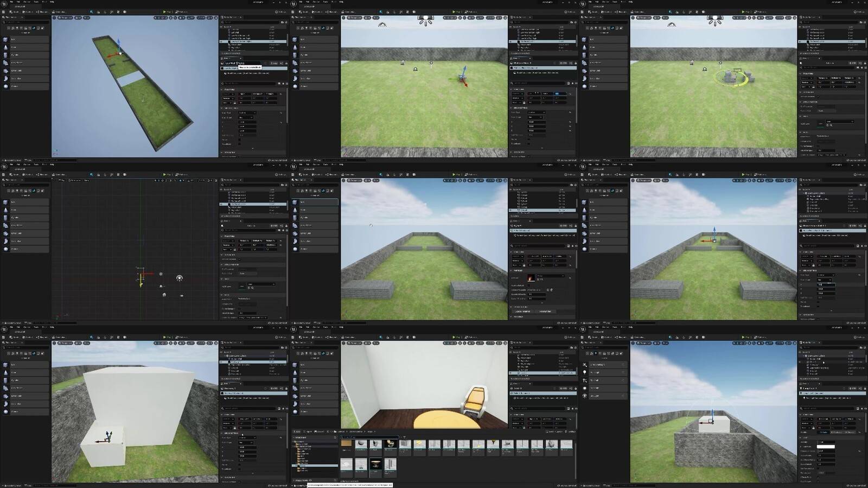Click Platforms in the gizmo-less courtyard editor

[470, 174]
